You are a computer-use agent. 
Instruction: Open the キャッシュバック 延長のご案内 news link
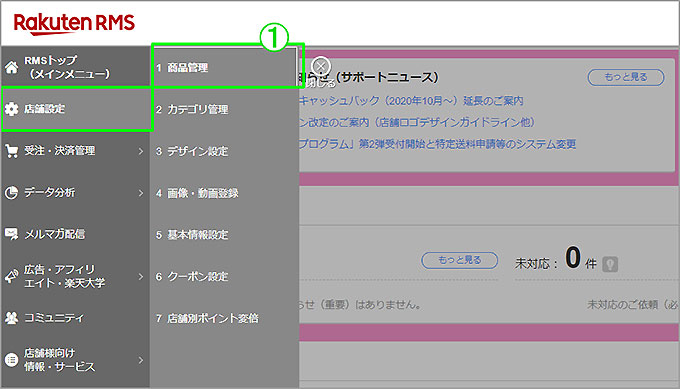(x=411, y=101)
